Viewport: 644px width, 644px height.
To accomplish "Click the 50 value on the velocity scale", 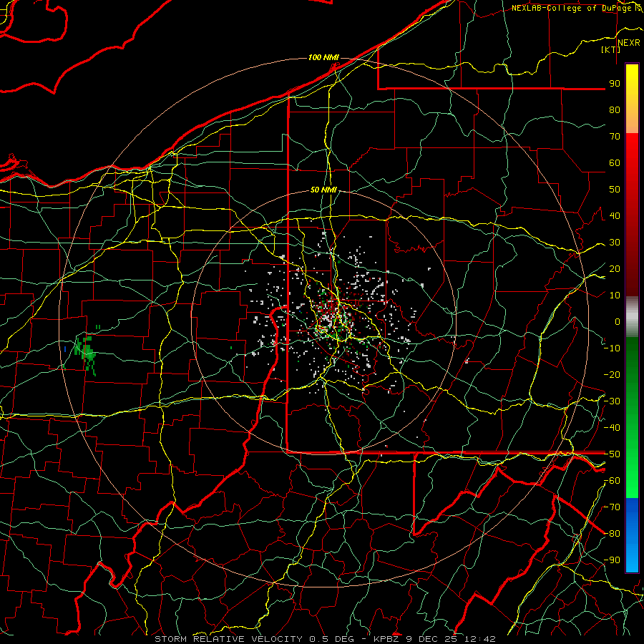I will click(x=615, y=190).
